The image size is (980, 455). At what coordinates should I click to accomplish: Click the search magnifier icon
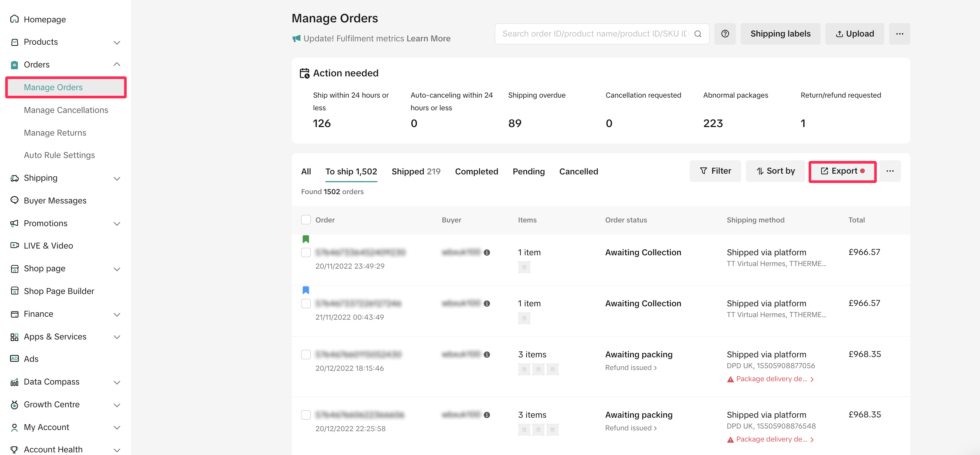coord(697,34)
